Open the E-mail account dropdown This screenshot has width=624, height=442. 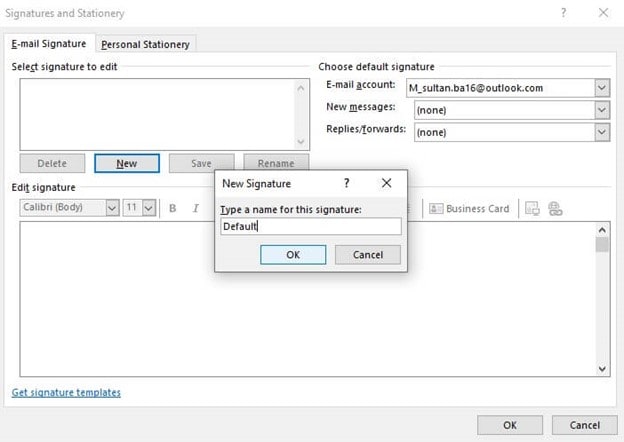[601, 88]
